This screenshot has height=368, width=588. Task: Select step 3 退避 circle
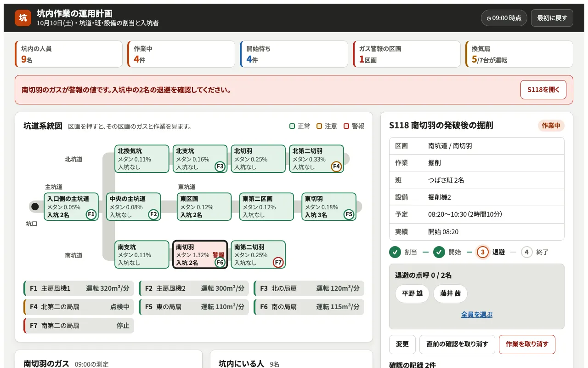click(x=482, y=252)
